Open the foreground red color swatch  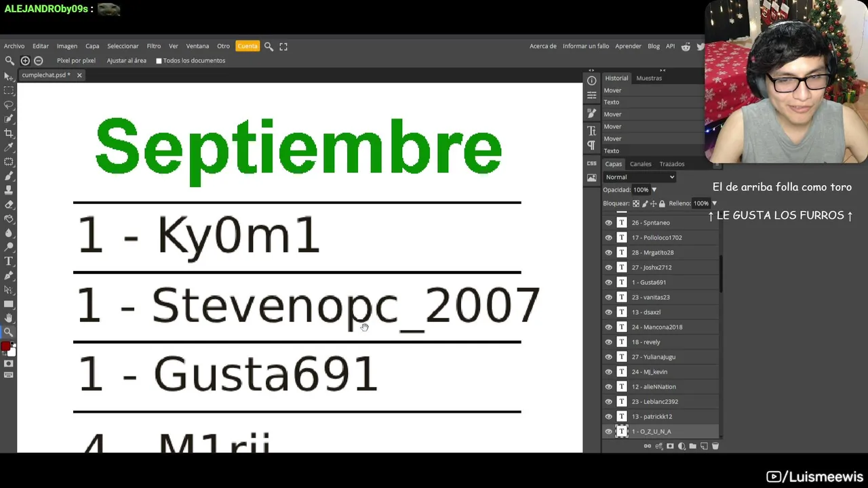click(5, 346)
